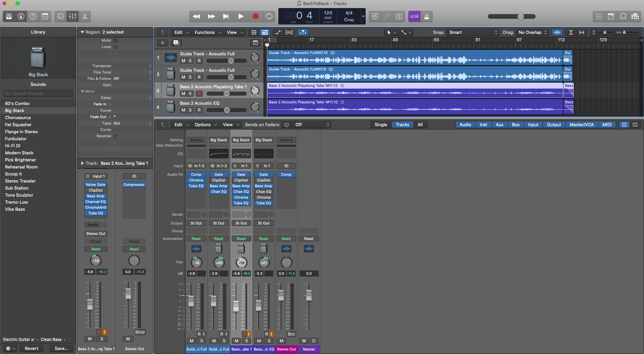Toggle the Solo S button in control bar
This screenshot has width=644, height=354.
pos(399,16)
